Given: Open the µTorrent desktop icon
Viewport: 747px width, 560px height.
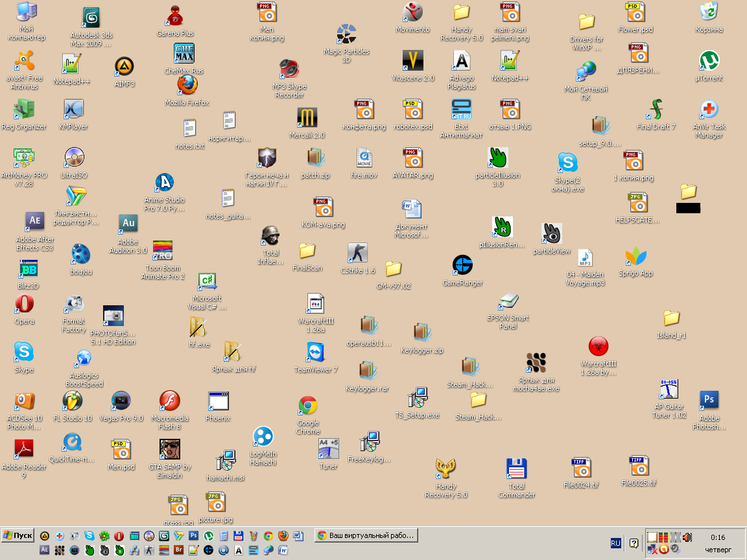Looking at the screenshot, I should click(x=709, y=62).
